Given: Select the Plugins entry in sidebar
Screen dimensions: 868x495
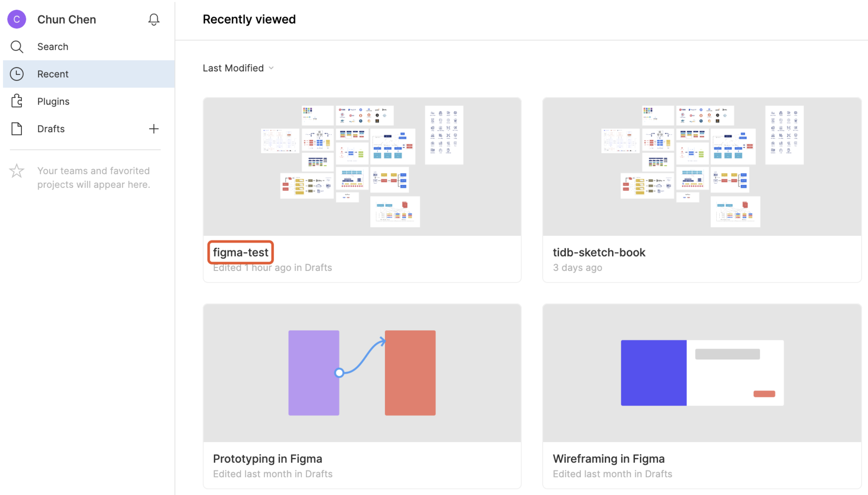Looking at the screenshot, I should tap(53, 101).
